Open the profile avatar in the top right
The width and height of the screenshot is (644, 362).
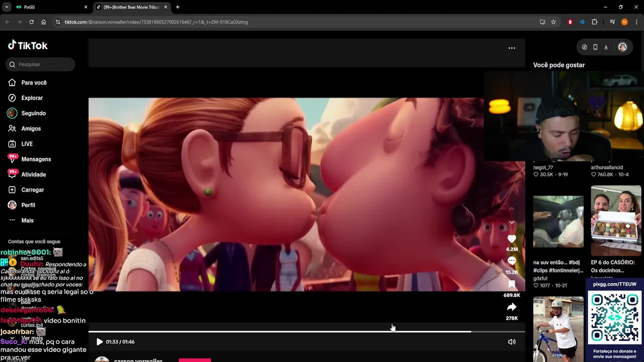(x=622, y=47)
